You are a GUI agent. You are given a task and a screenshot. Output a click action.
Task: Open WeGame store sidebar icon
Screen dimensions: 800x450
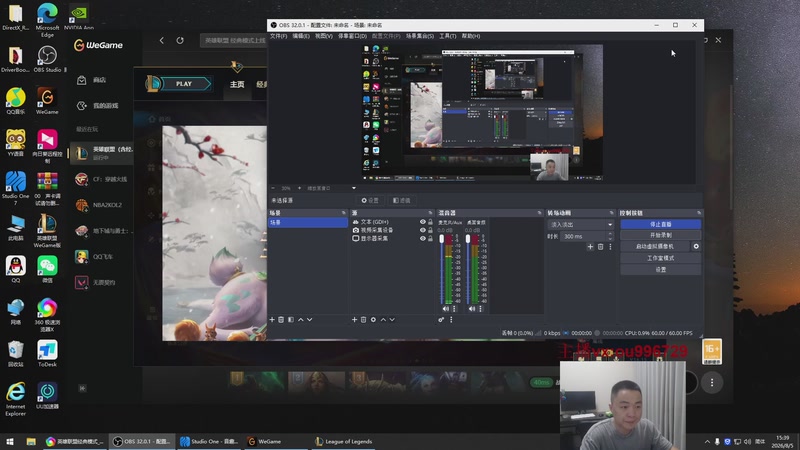click(82, 80)
